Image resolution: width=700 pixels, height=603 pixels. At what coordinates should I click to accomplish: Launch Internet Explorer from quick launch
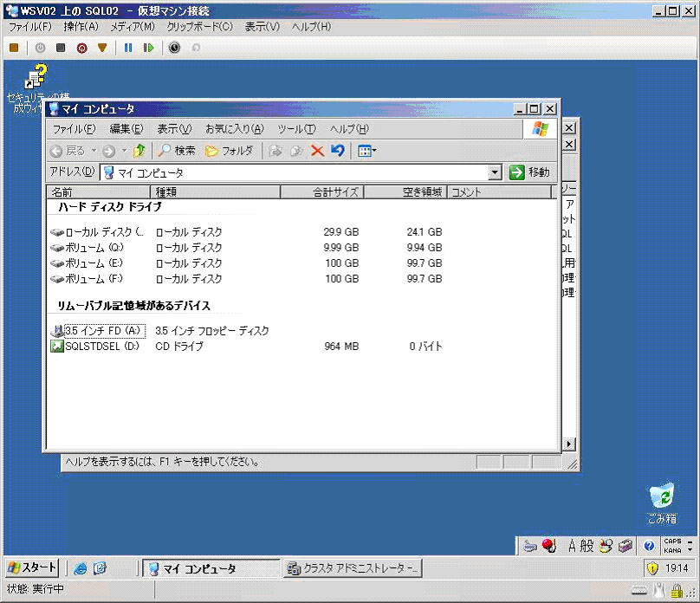click(x=81, y=568)
